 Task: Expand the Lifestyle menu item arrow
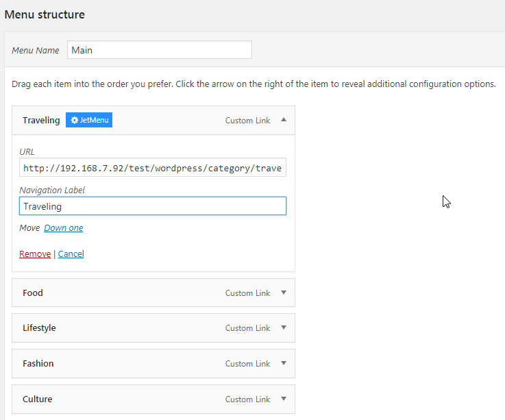click(284, 328)
